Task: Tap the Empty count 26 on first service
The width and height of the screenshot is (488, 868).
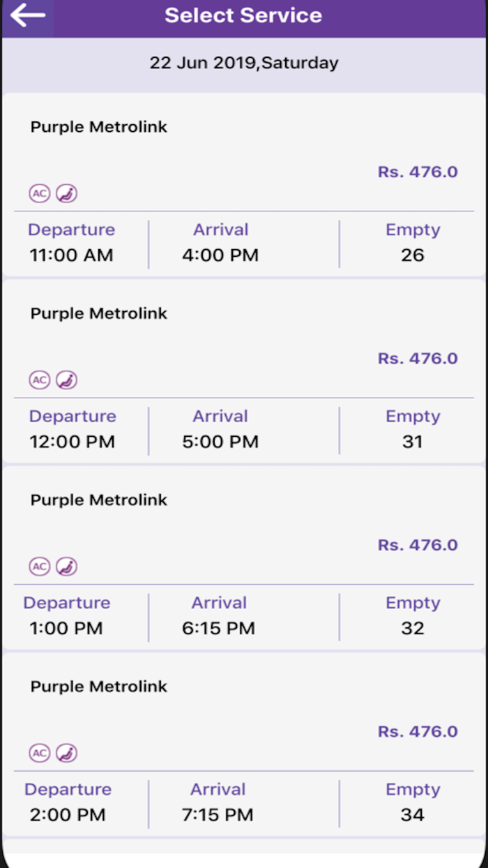Action: [413, 255]
